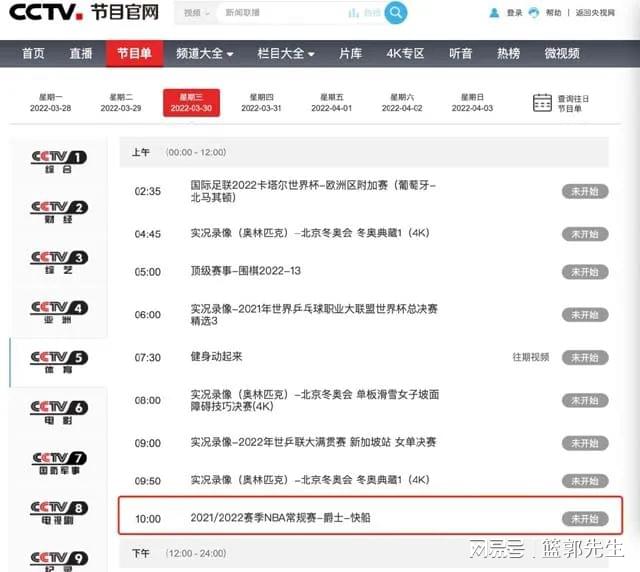The width and height of the screenshot is (640, 572).
Task: Open the calendar icon for past schedules
Action: point(542,102)
